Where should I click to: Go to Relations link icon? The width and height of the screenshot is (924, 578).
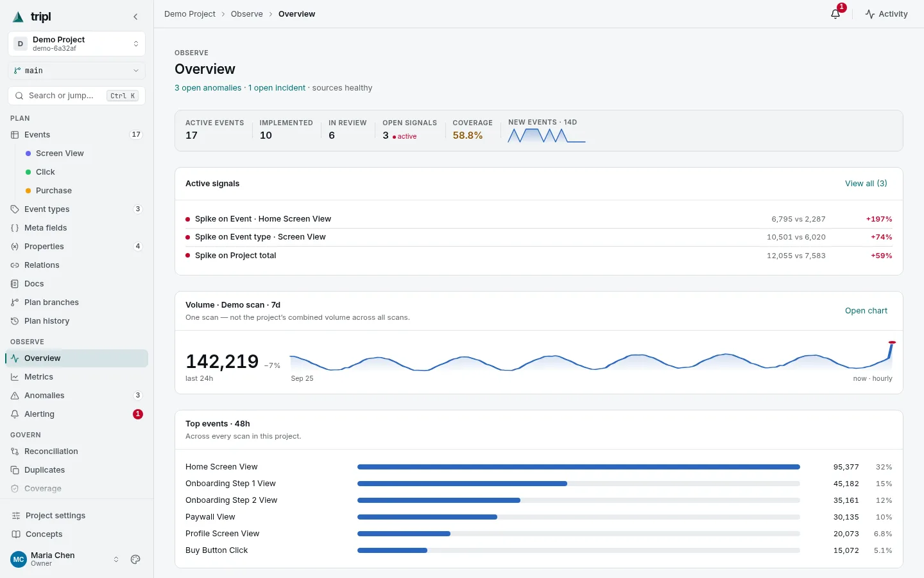15,265
